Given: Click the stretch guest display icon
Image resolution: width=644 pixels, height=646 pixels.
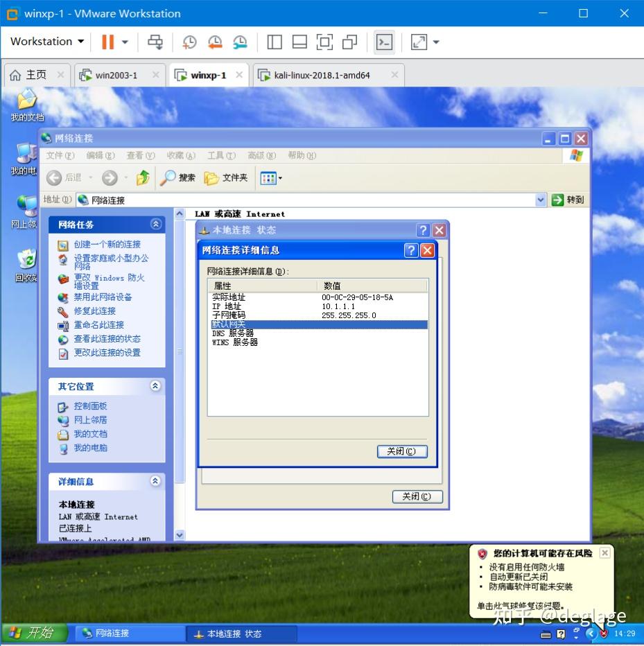Looking at the screenshot, I should coord(419,42).
